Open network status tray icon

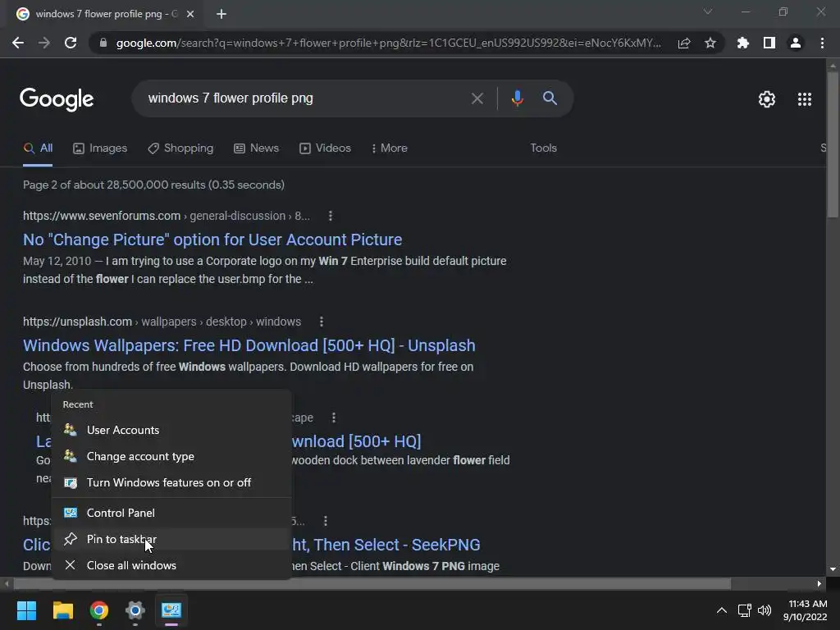pyautogui.click(x=744, y=610)
